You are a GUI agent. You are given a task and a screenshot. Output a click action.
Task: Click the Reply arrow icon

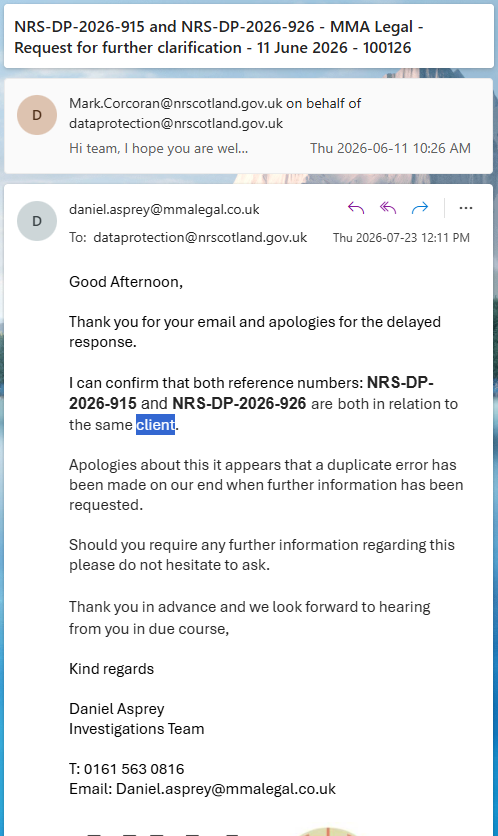coord(356,208)
